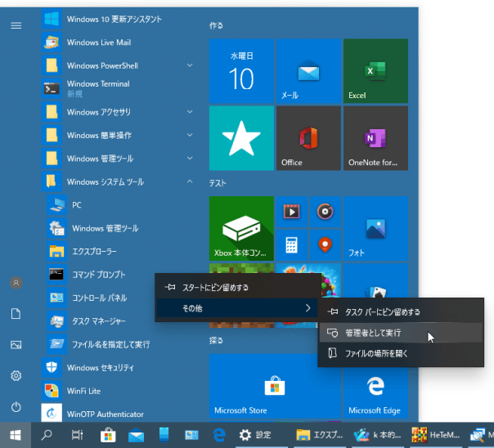Open the Xbox 本体コン... tile
This screenshot has width=494, height=448.
point(241,229)
